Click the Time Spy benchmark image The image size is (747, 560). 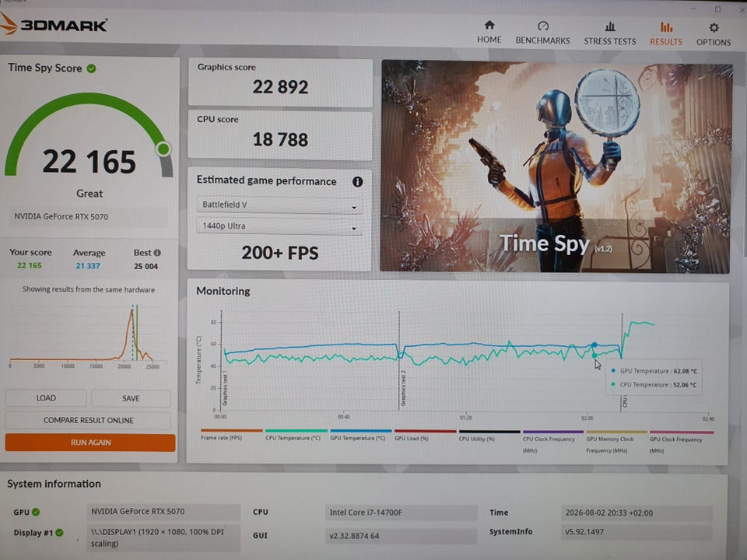click(556, 166)
